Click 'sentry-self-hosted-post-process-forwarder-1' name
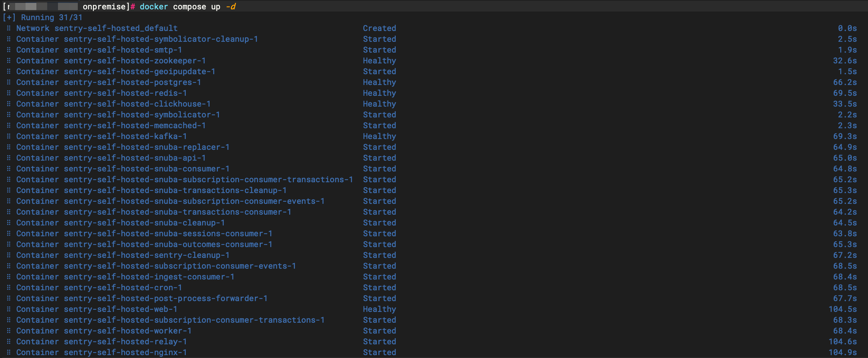 pyautogui.click(x=166, y=298)
